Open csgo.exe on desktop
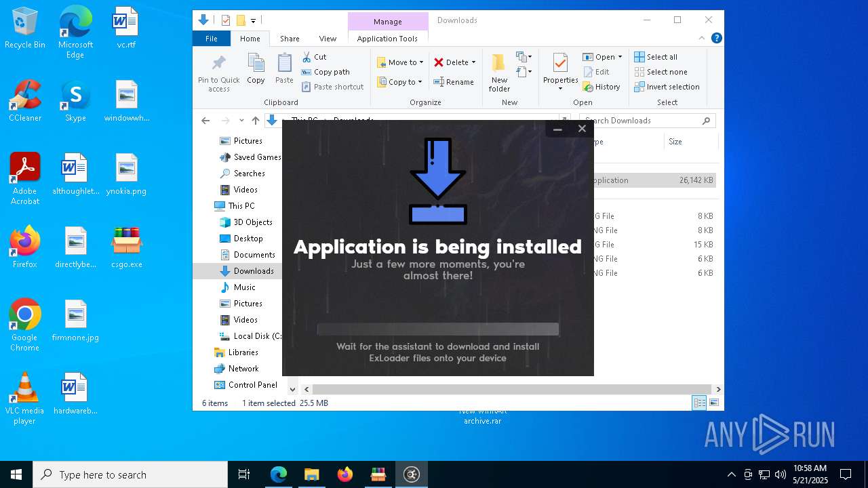Screen dimensions: 868x488 point(127,247)
